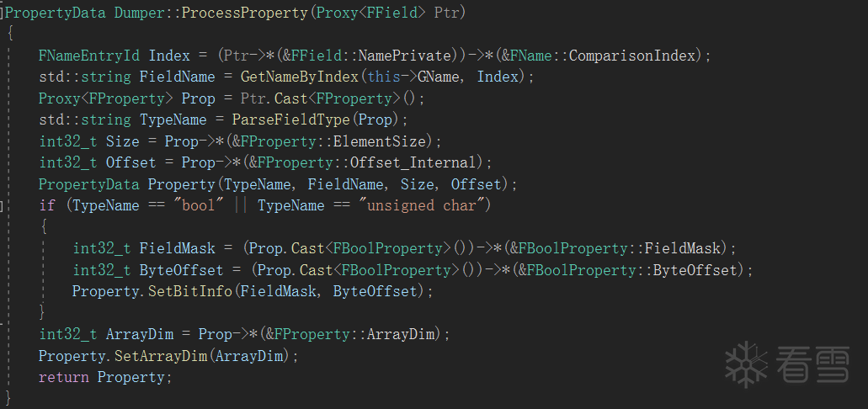Collapse the ProcessProperty function fold marker

[x=3, y=13]
